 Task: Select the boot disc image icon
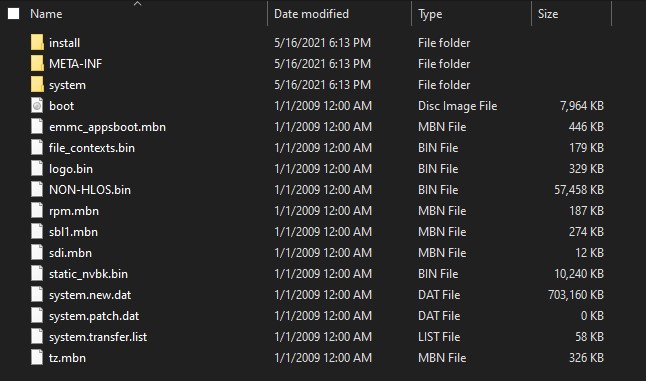coord(37,105)
